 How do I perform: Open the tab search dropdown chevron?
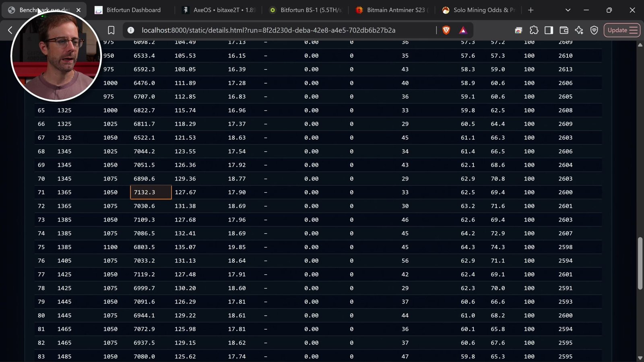coord(568,10)
